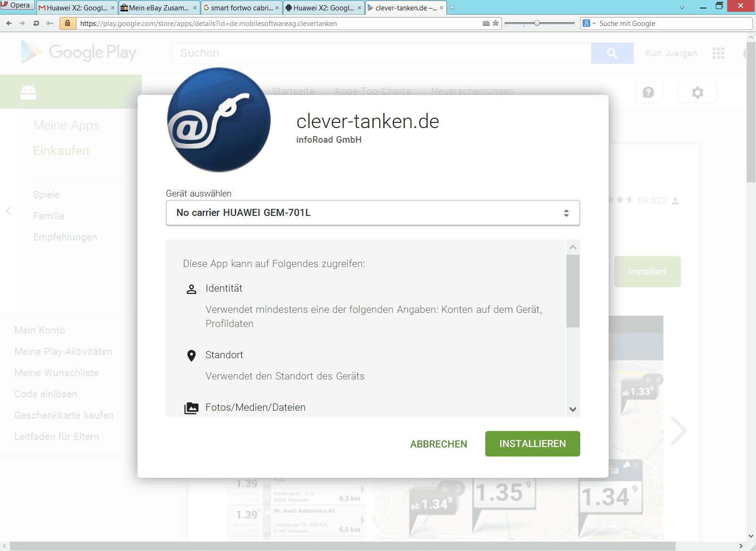The width and height of the screenshot is (756, 551).
Task: Click the page vertical scrollbar thumb
Action: pyautogui.click(x=751, y=112)
